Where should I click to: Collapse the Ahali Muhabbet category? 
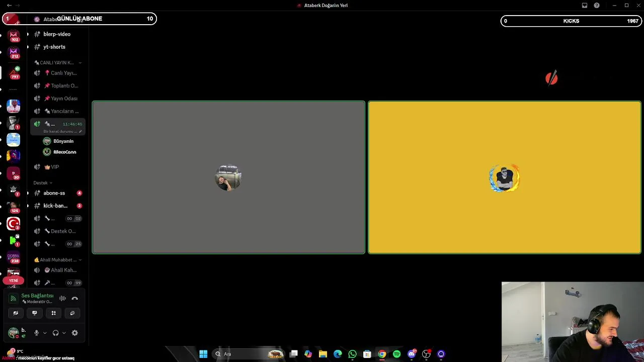[x=58, y=260]
